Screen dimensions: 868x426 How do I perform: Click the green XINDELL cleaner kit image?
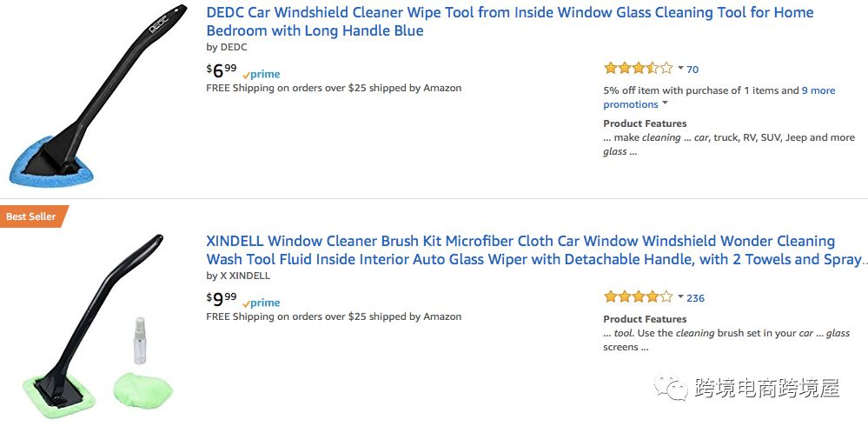[x=96, y=326]
